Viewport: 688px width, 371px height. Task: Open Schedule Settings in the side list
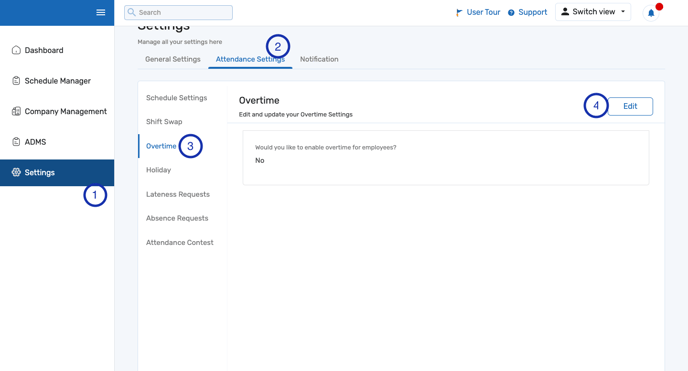click(x=176, y=98)
